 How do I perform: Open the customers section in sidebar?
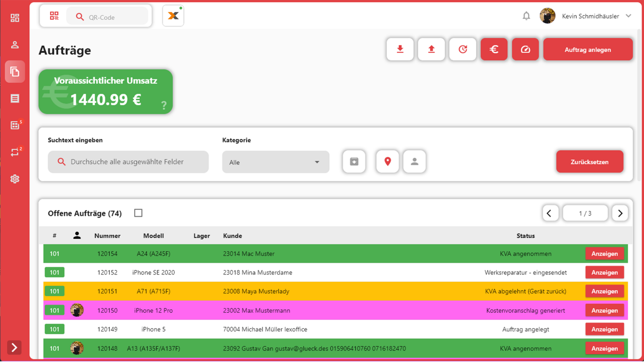[15, 45]
